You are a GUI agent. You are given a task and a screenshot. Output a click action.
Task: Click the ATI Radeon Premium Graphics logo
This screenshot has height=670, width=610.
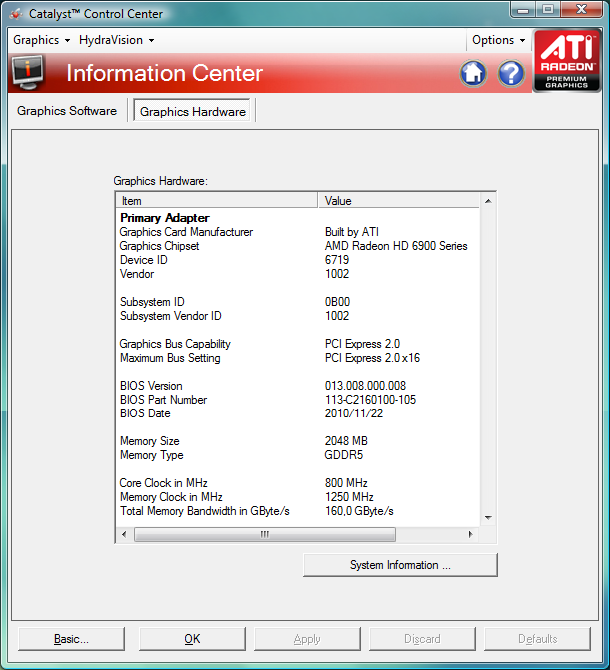(x=567, y=61)
